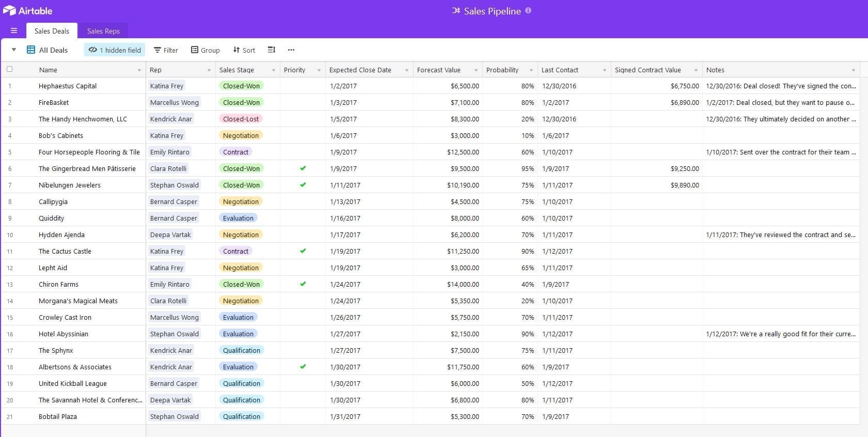Show the 1 hidden field
The height and width of the screenshot is (437, 868).
[x=115, y=50]
